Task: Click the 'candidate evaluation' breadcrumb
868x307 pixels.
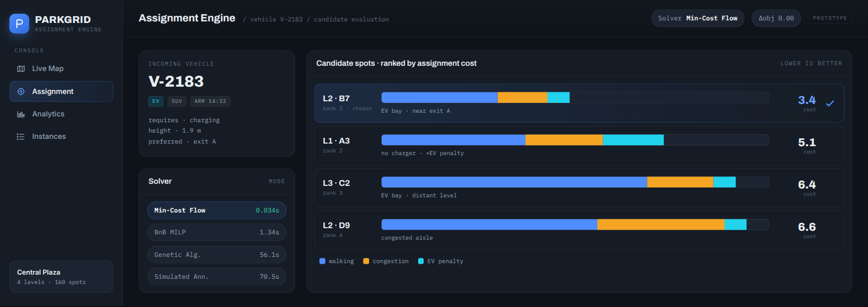Action: point(351,19)
